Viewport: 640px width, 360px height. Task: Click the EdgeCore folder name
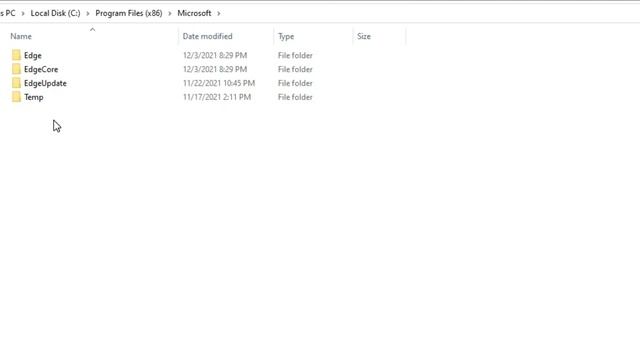[41, 69]
